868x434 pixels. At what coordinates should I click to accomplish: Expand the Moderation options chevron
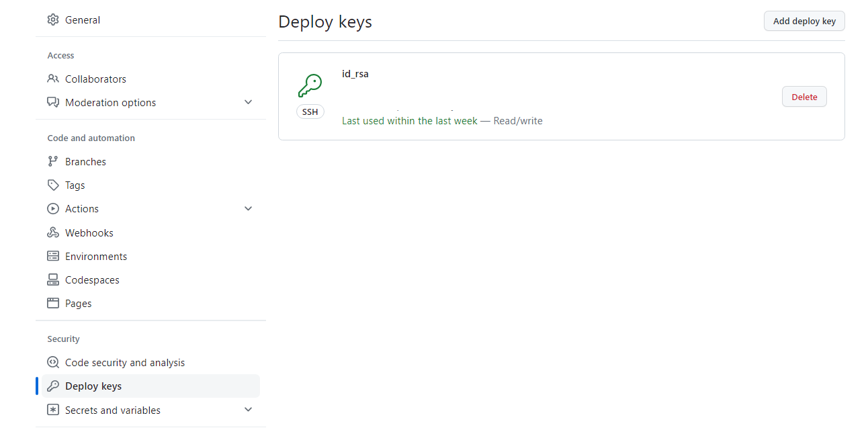point(248,102)
